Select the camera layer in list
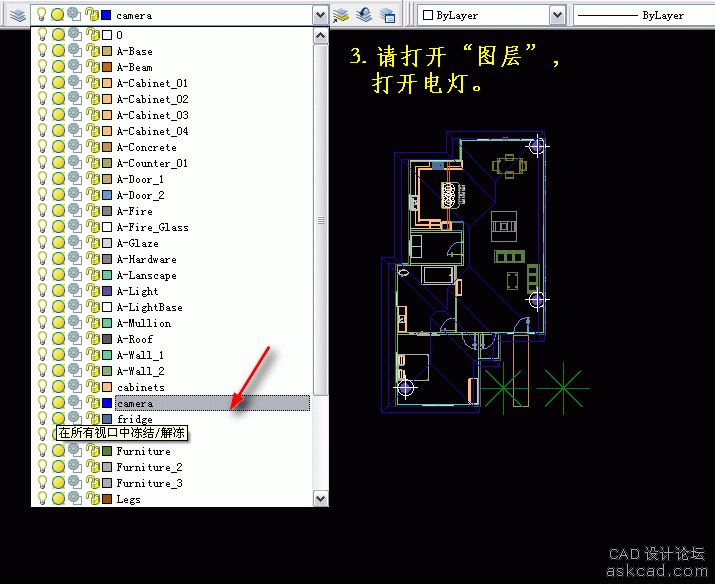This screenshot has height=584, width=715. (135, 403)
